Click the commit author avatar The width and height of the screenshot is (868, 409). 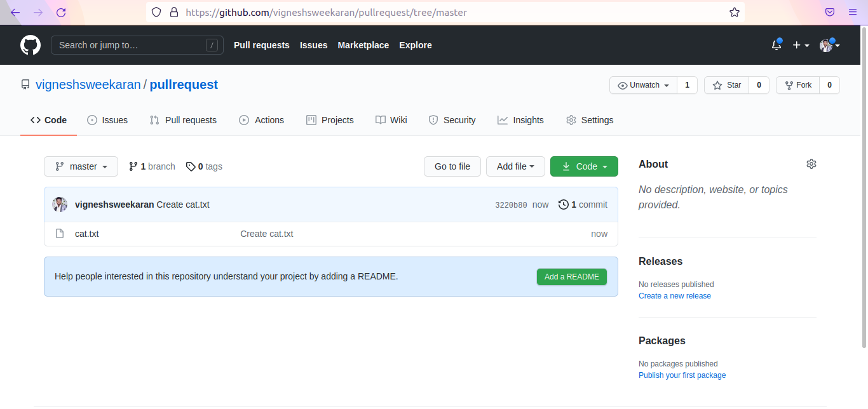coord(60,204)
